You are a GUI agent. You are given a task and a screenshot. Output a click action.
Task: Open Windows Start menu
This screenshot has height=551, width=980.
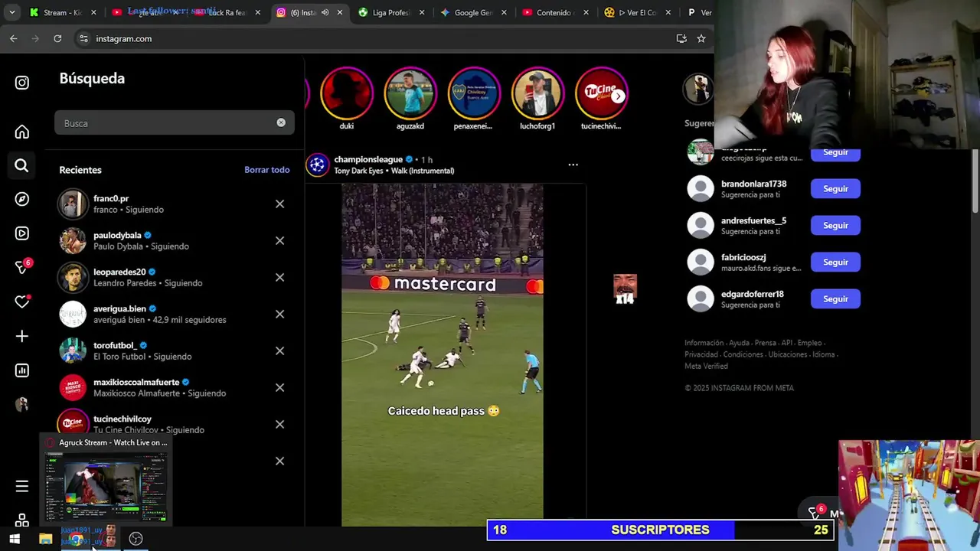pos(15,539)
